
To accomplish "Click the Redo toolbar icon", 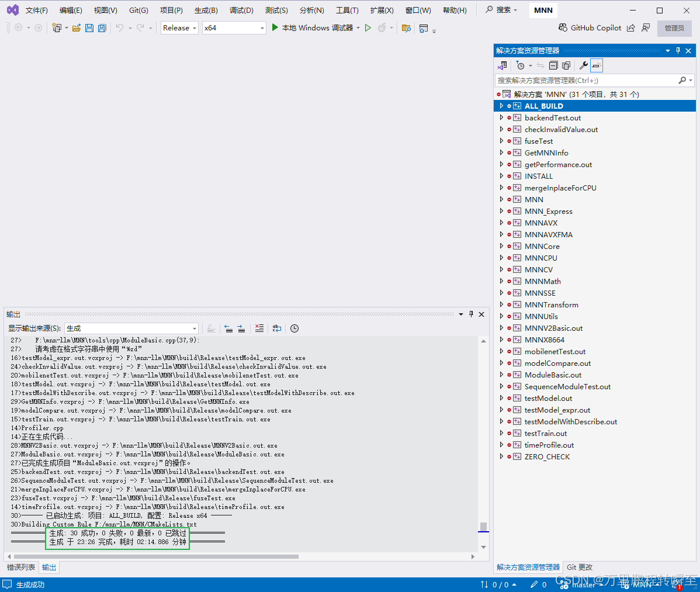I will click(140, 27).
